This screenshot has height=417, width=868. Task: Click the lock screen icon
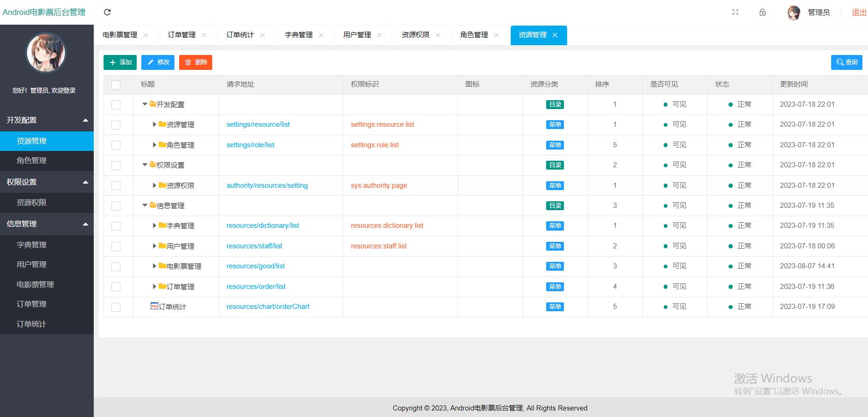pos(763,12)
